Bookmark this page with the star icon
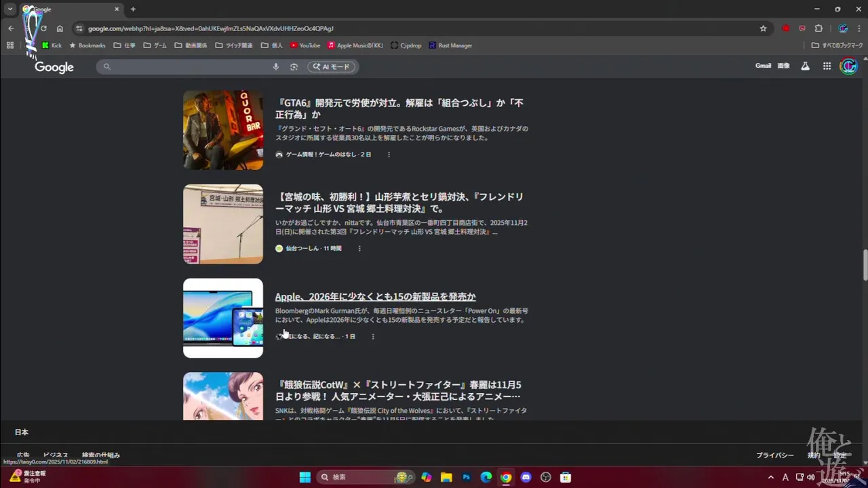This screenshot has height=488, width=868. click(763, 28)
